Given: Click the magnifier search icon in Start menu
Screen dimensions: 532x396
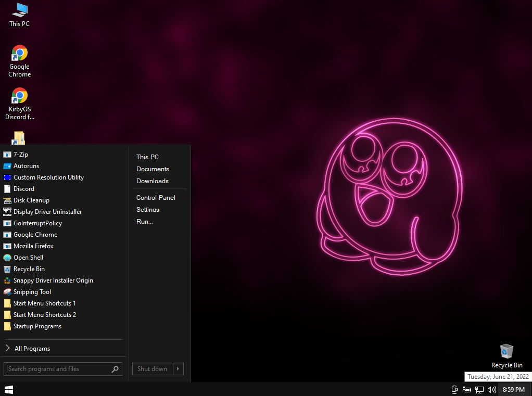Looking at the screenshot, I should point(115,369).
